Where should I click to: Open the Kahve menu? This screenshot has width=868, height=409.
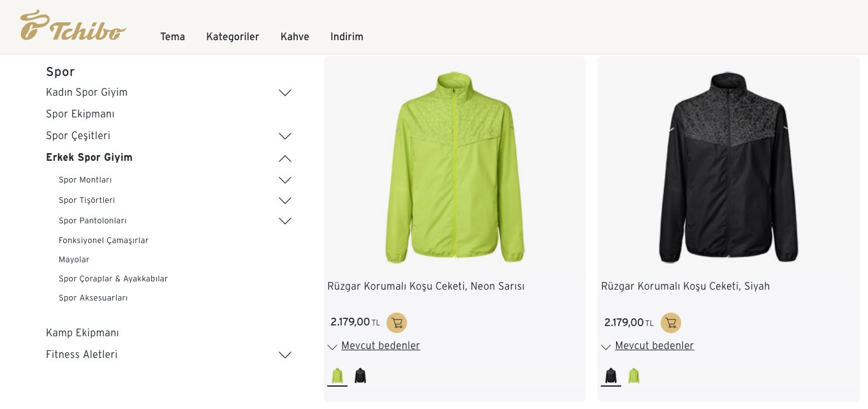click(295, 37)
